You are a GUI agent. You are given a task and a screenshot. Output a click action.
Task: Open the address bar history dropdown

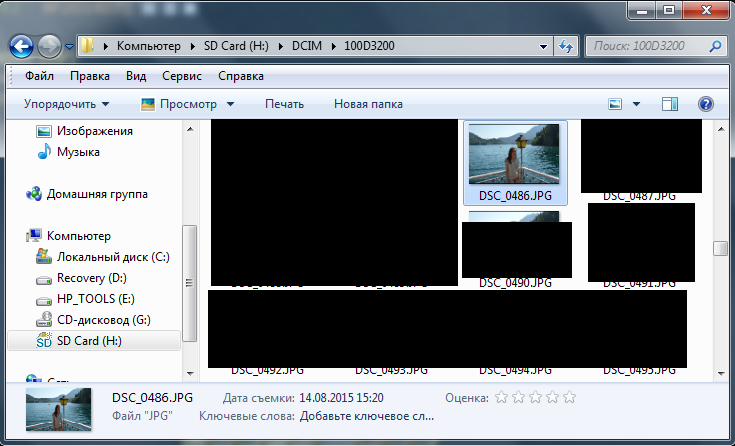pyautogui.click(x=543, y=46)
